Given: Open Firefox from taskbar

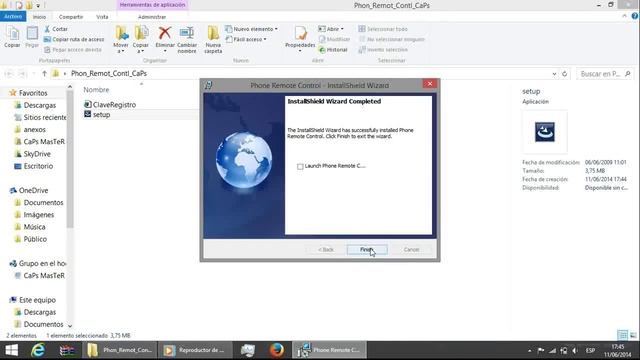Looking at the screenshot, I should click(276, 350).
